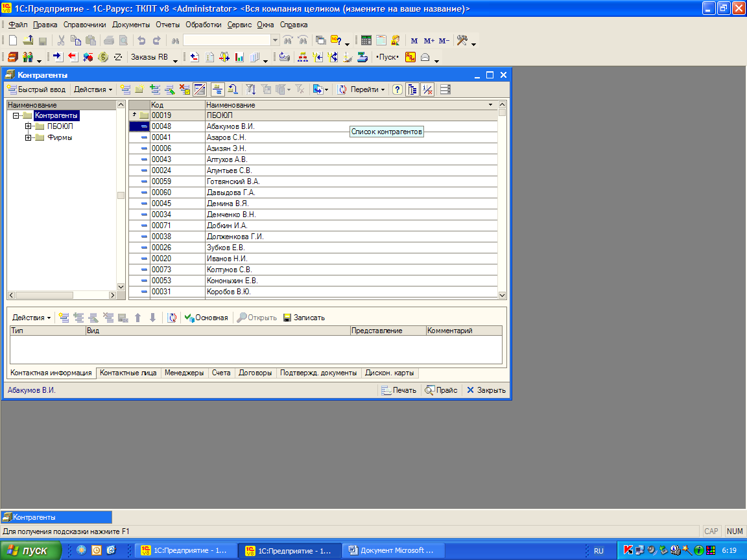Click the Open file icon in main toolbar
The image size is (747, 560).
[28, 40]
